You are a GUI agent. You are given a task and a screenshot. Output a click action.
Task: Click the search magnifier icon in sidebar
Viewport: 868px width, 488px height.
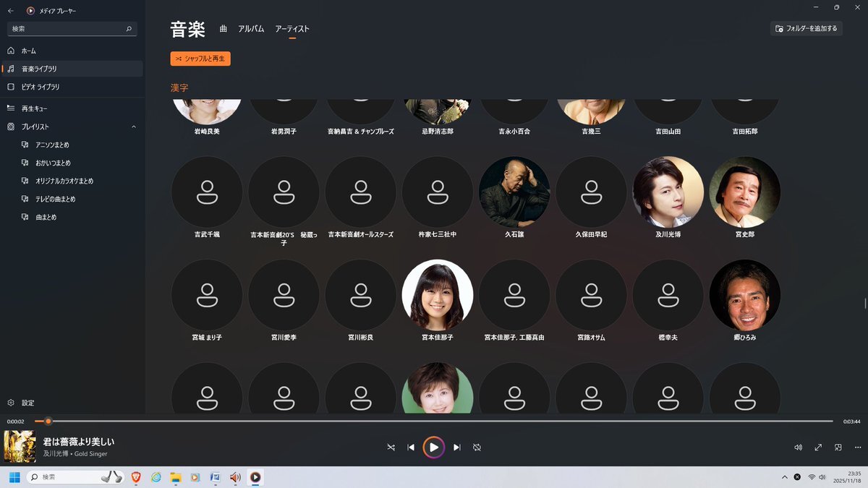tap(129, 29)
